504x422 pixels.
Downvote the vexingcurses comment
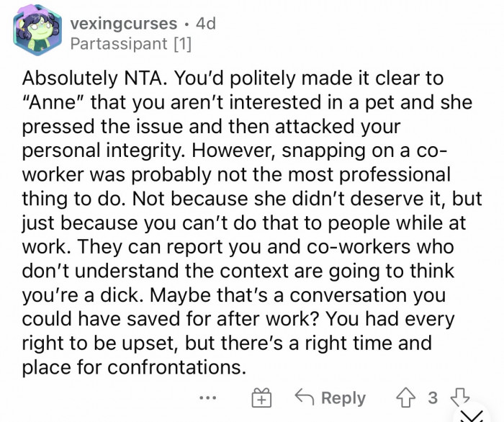459,398
